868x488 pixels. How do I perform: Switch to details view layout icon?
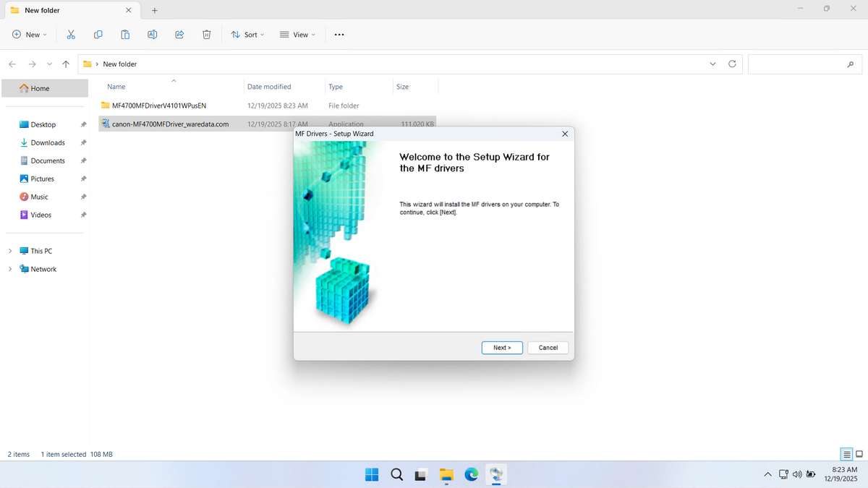(846, 454)
